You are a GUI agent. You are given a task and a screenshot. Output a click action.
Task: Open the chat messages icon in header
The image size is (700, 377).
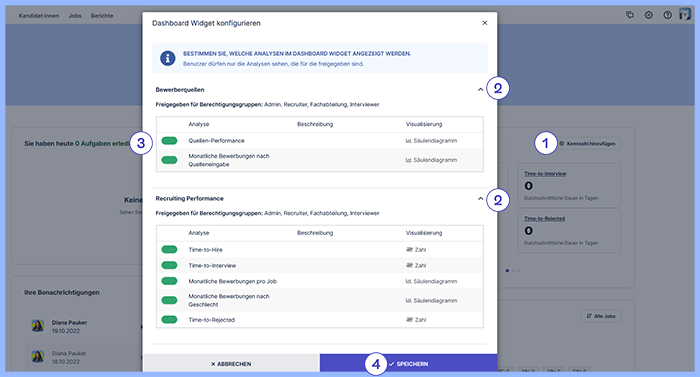tap(630, 15)
